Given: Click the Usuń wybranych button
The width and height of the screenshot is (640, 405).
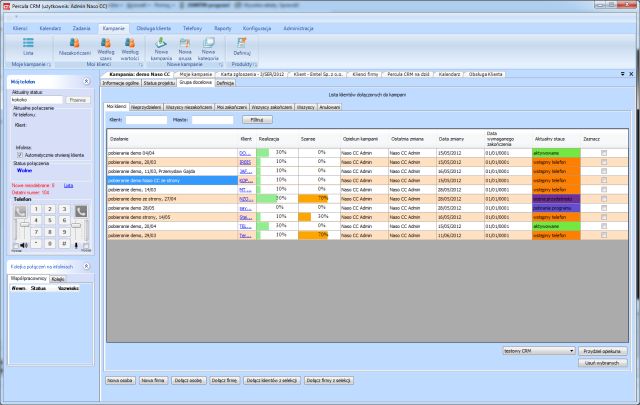Looking at the screenshot, I should [x=602, y=363].
